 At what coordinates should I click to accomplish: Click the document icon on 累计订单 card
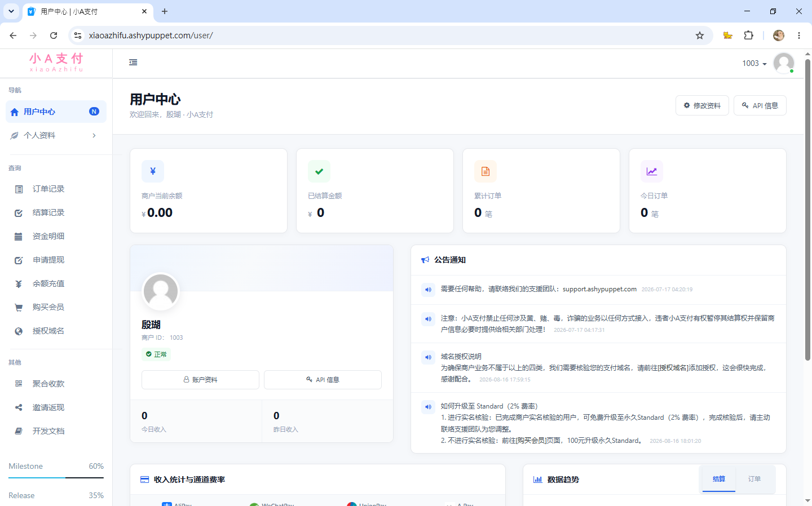(486, 171)
